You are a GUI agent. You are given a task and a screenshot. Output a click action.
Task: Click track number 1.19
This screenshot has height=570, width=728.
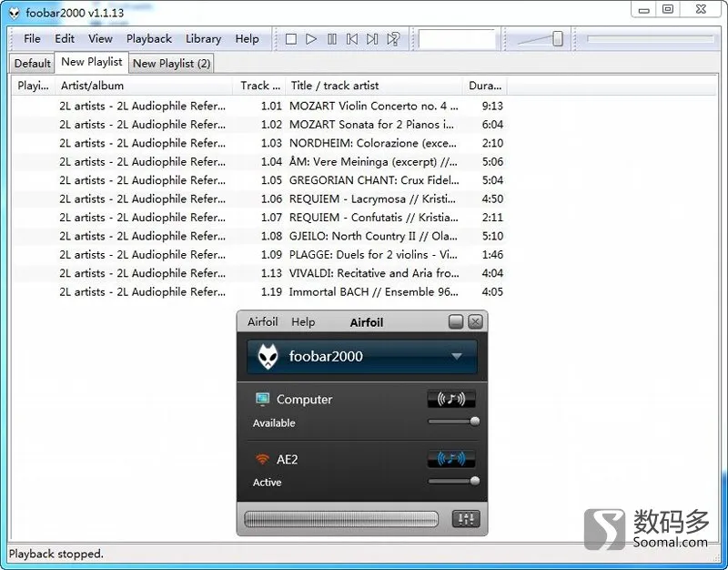click(271, 291)
